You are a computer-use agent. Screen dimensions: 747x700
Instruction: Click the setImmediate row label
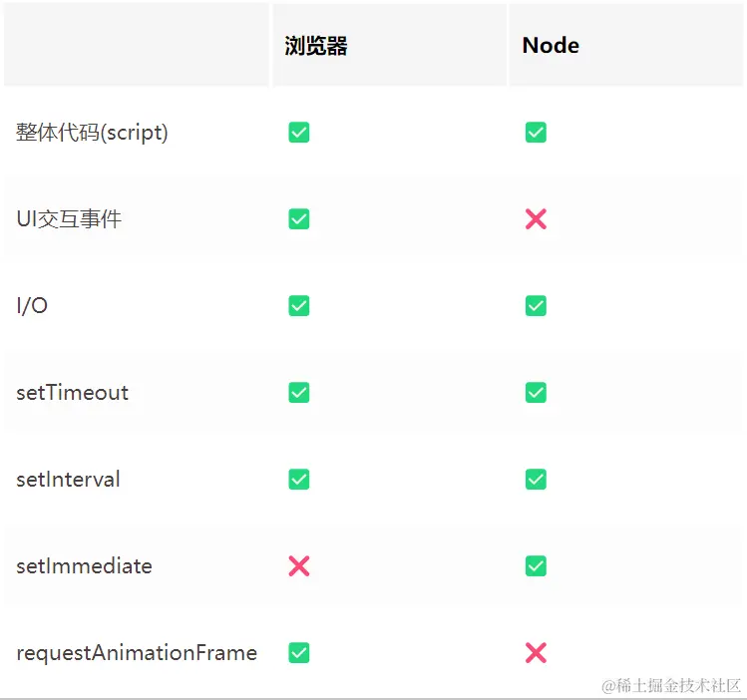(84, 566)
